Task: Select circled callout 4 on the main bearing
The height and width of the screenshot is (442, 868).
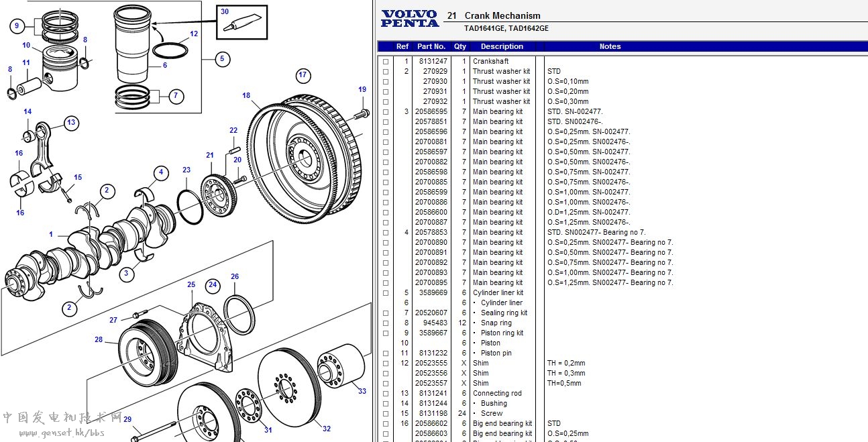Action: point(160,173)
